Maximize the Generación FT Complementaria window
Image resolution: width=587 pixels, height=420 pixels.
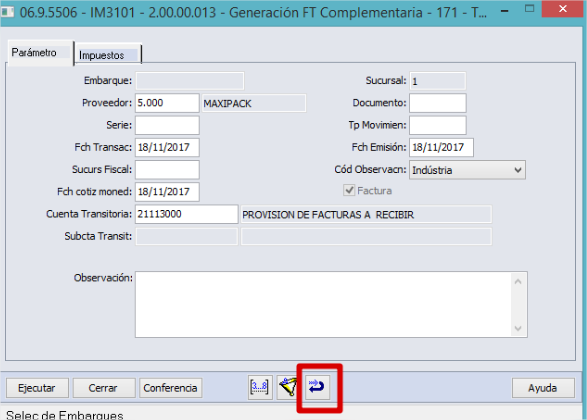tap(529, 9)
